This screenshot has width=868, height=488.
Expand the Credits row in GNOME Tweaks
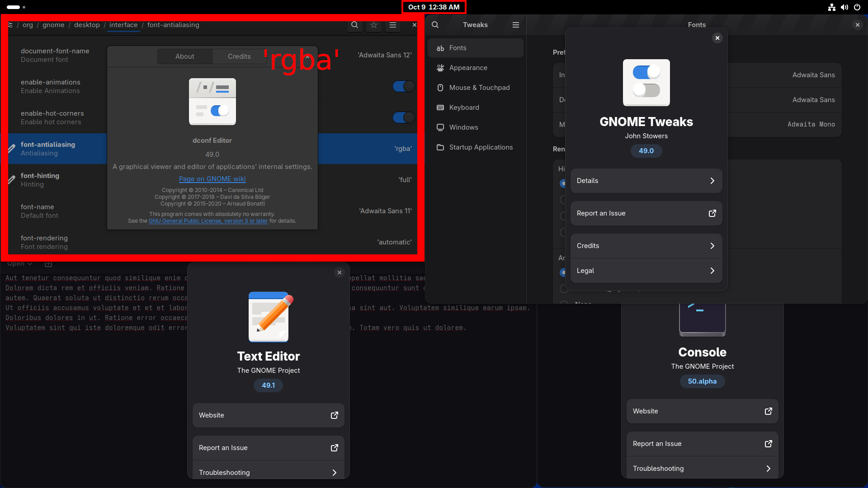point(646,246)
